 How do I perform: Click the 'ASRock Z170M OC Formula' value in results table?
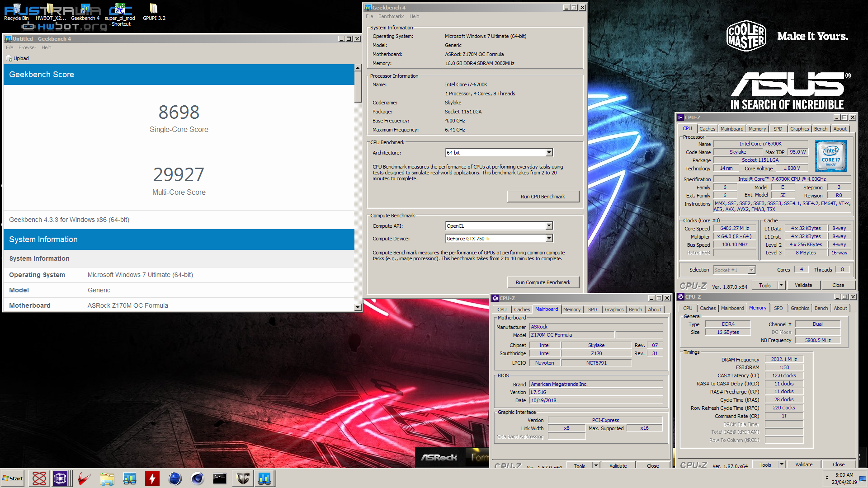point(127,305)
